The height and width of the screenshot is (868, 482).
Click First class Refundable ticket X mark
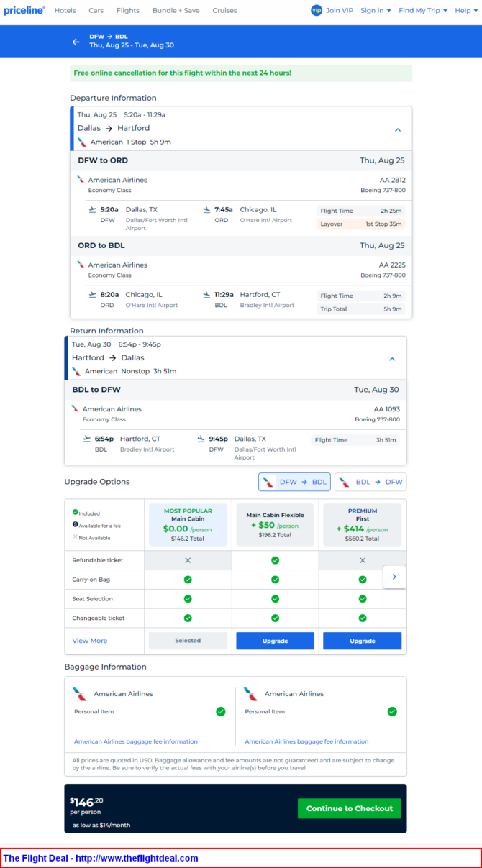[363, 559]
